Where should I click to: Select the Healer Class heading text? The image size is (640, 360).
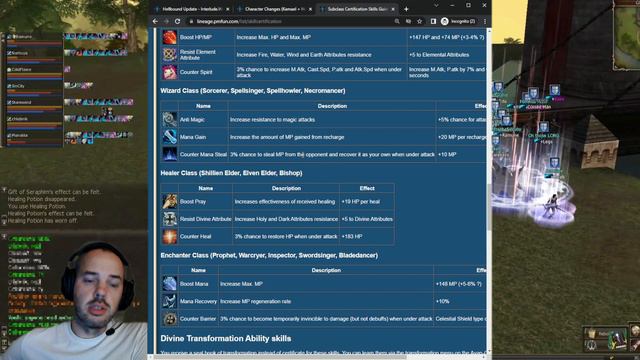(x=231, y=173)
